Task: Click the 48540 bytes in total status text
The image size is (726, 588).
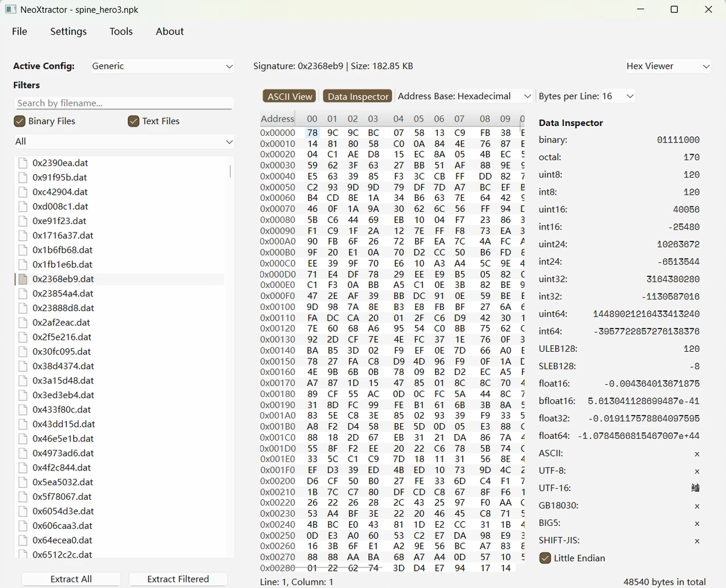Action: click(664, 581)
